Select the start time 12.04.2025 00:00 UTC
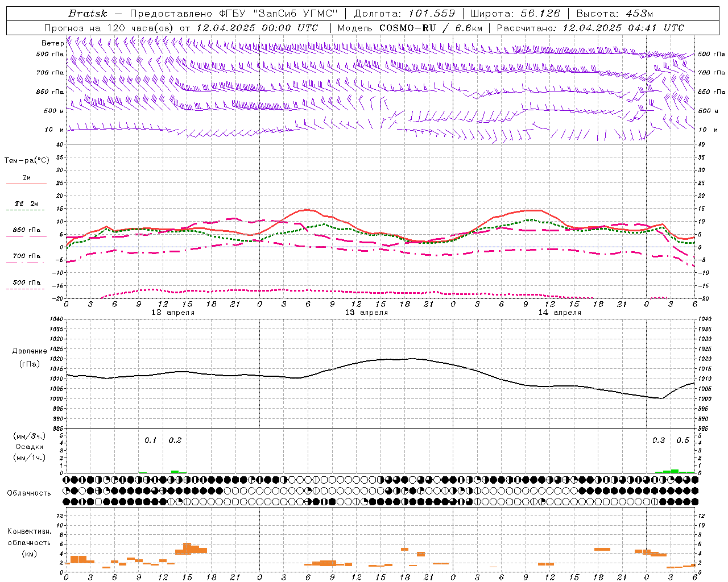Viewport: 728px width, 582px height. point(257,28)
